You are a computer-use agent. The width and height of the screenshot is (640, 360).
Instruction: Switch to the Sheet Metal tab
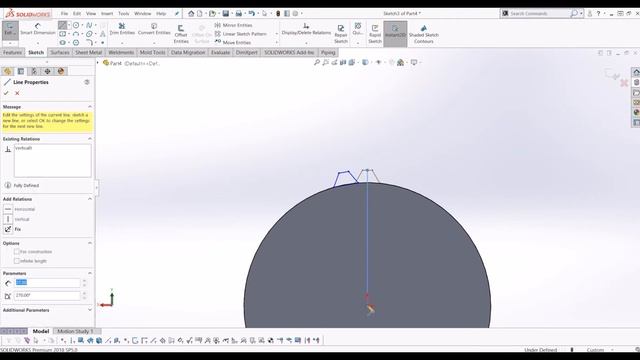(89, 52)
